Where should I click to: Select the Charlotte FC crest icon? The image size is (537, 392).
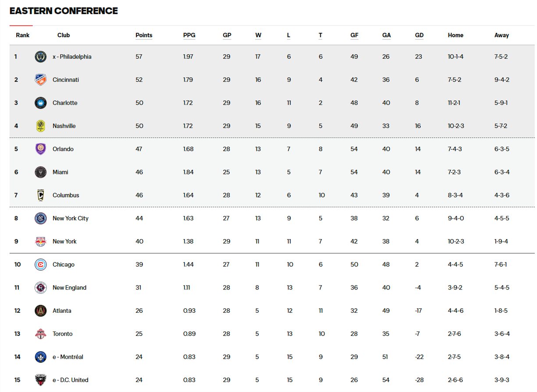[x=40, y=103]
